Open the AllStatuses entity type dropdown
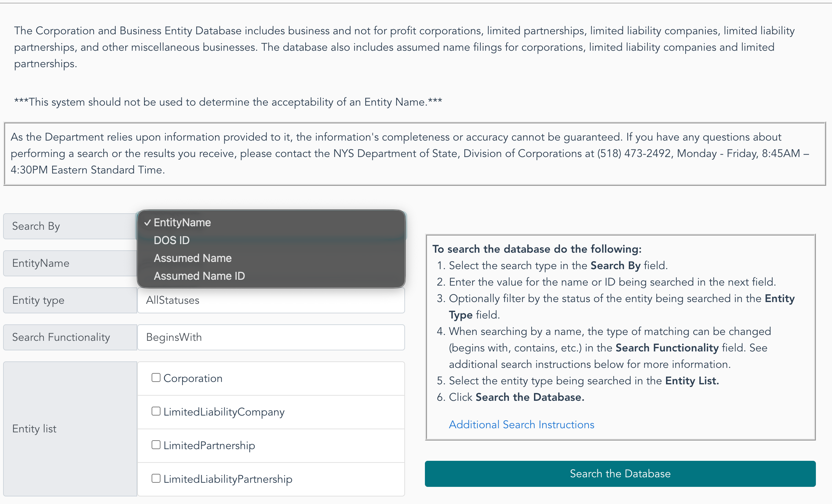The image size is (832, 504). tap(271, 300)
